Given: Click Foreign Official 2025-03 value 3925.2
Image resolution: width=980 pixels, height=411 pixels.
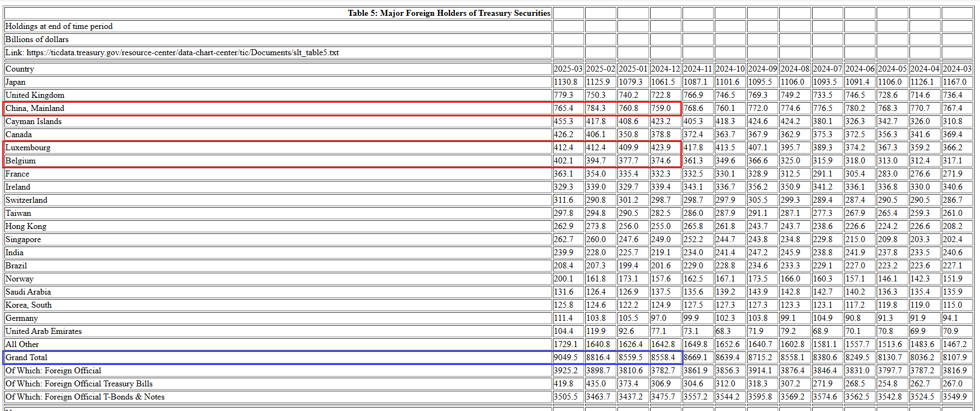Looking at the screenshot, I should click(568, 371).
